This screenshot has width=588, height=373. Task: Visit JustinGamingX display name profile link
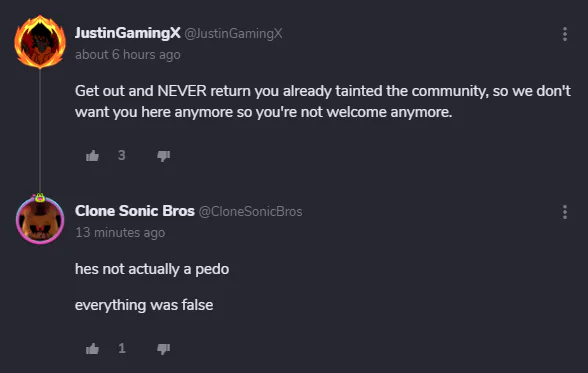point(128,33)
